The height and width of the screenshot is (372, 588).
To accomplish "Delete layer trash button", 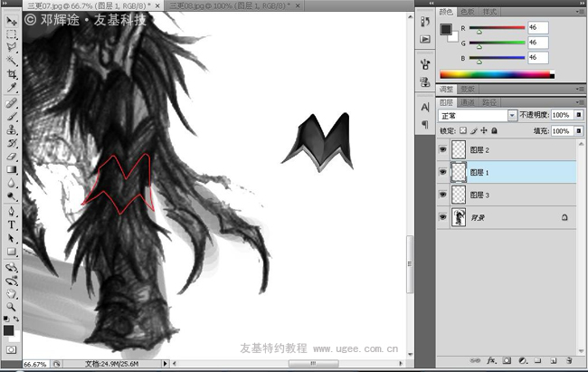I will [569, 360].
